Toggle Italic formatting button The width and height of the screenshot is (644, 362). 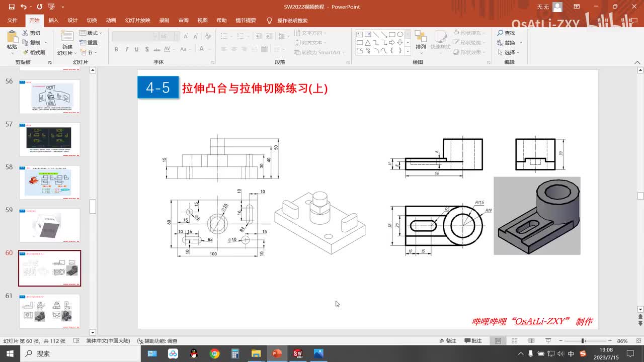(x=127, y=49)
